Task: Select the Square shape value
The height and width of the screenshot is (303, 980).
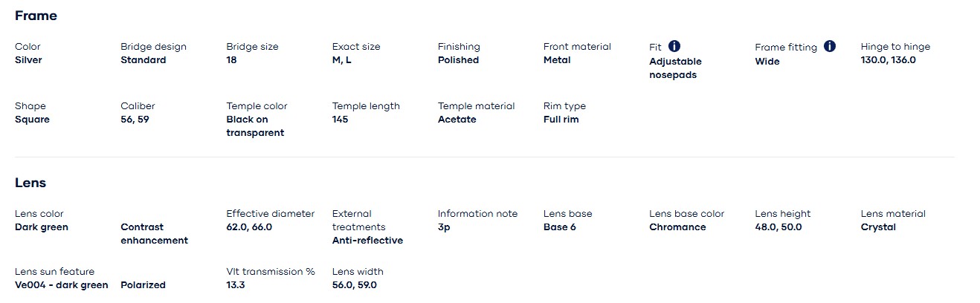Action: (32, 120)
